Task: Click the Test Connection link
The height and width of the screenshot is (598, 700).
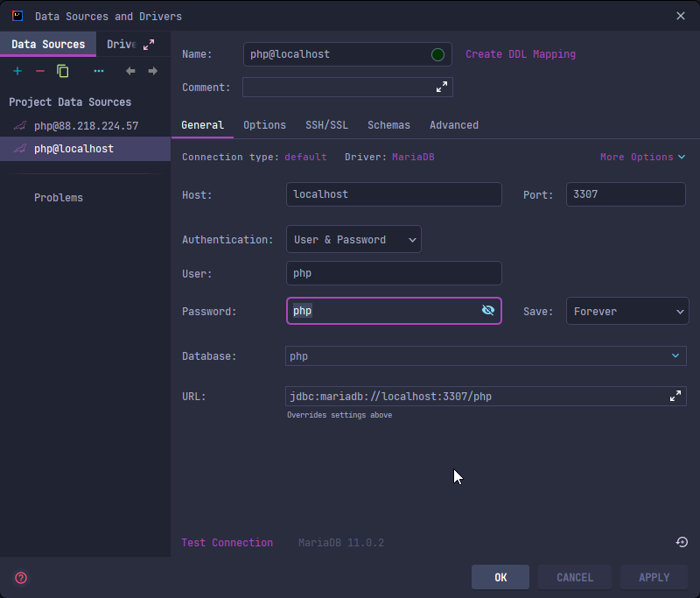Action: 227,542
